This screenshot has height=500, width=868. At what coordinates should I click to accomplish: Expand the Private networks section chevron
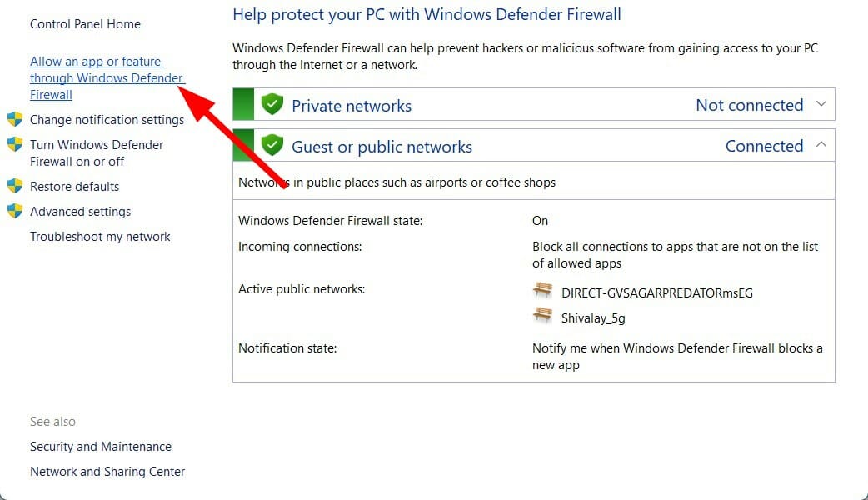click(821, 104)
